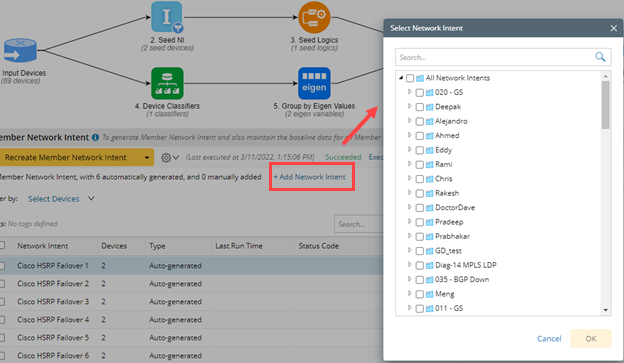Click folder icon beside Eddy
Screen dimensions: 624x363
click(x=429, y=150)
